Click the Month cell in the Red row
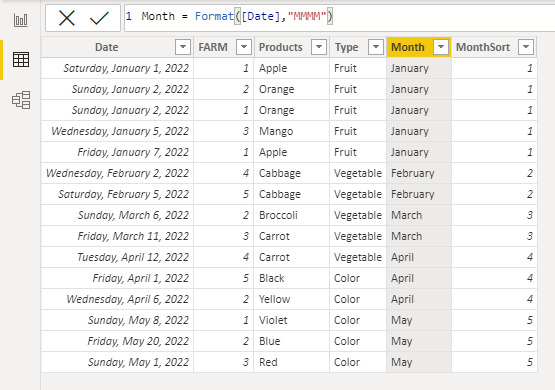Viewport: 555px width, 390px height. (x=419, y=362)
